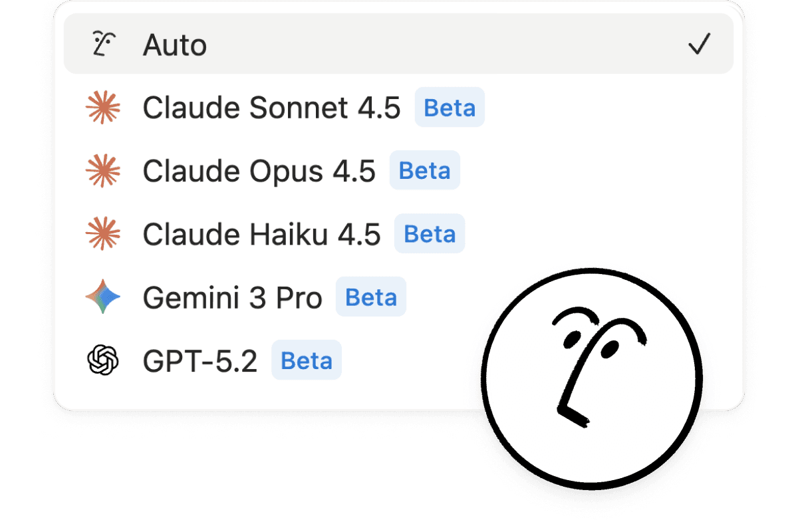
Task: Click the Beta badge beside GPT-5.2
Action: pos(307,361)
